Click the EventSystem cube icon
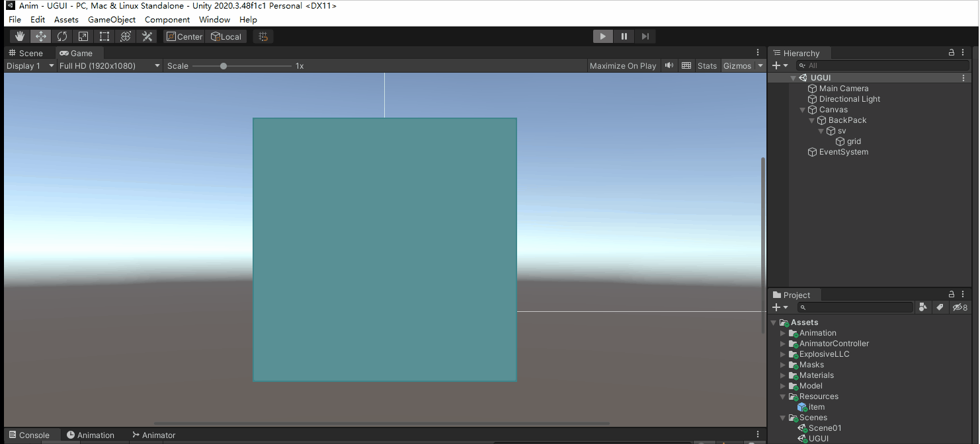The height and width of the screenshot is (444, 980). pos(813,152)
